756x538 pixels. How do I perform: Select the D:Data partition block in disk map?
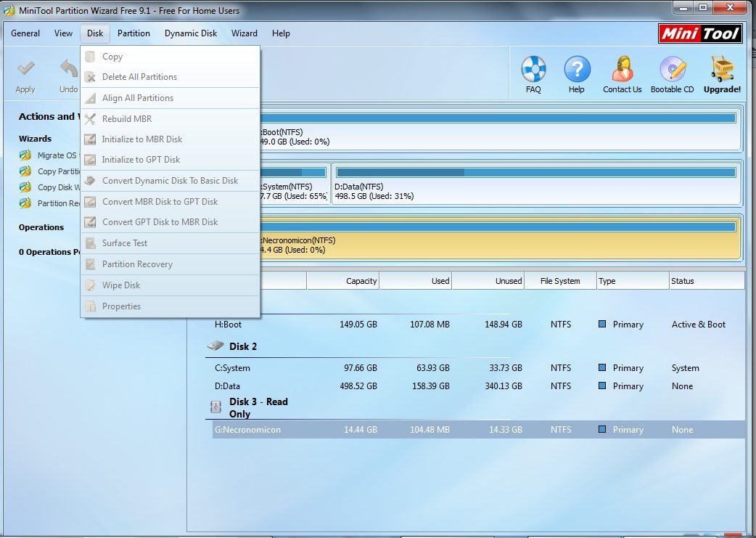coord(536,184)
